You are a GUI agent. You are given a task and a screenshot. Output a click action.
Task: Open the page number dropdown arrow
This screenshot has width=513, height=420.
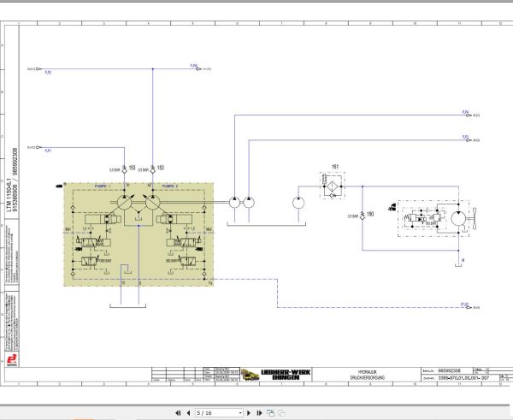tap(240, 413)
